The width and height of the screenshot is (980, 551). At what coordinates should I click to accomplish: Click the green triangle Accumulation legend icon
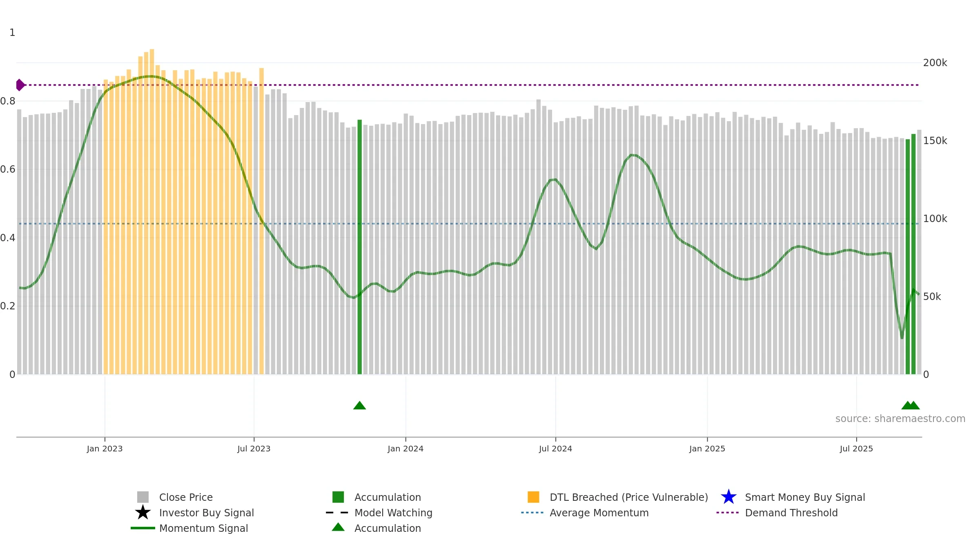[338, 527]
